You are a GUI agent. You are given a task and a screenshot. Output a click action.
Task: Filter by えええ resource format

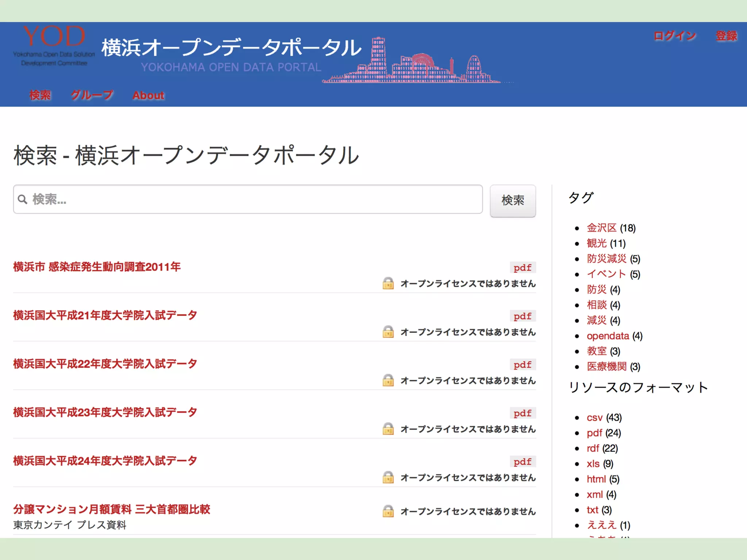click(602, 525)
